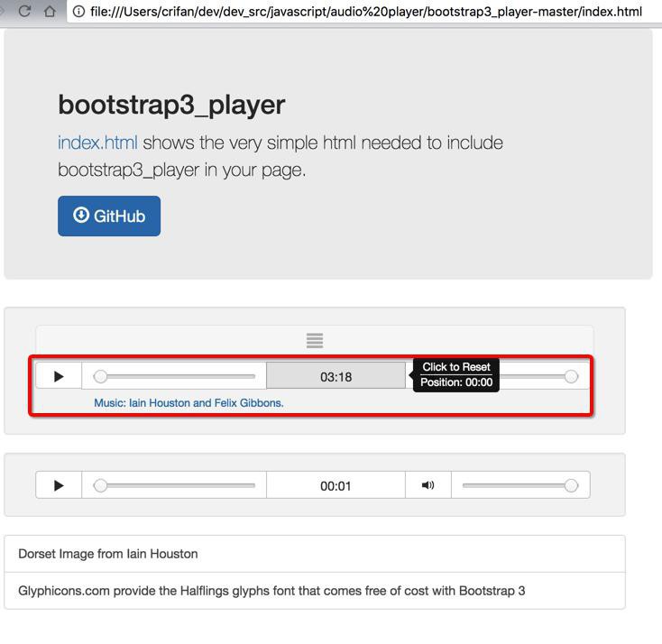Select the Dorset Image from Iain Houston item

[315, 554]
